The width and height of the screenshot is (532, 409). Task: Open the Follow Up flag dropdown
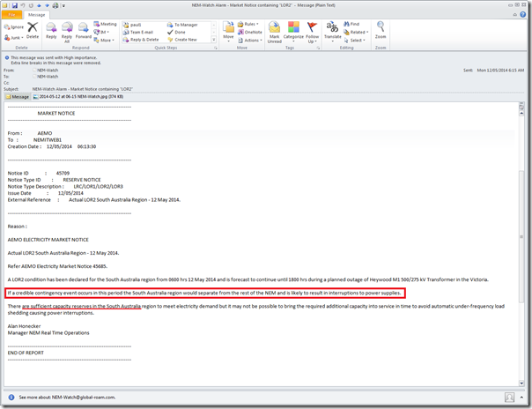click(312, 33)
